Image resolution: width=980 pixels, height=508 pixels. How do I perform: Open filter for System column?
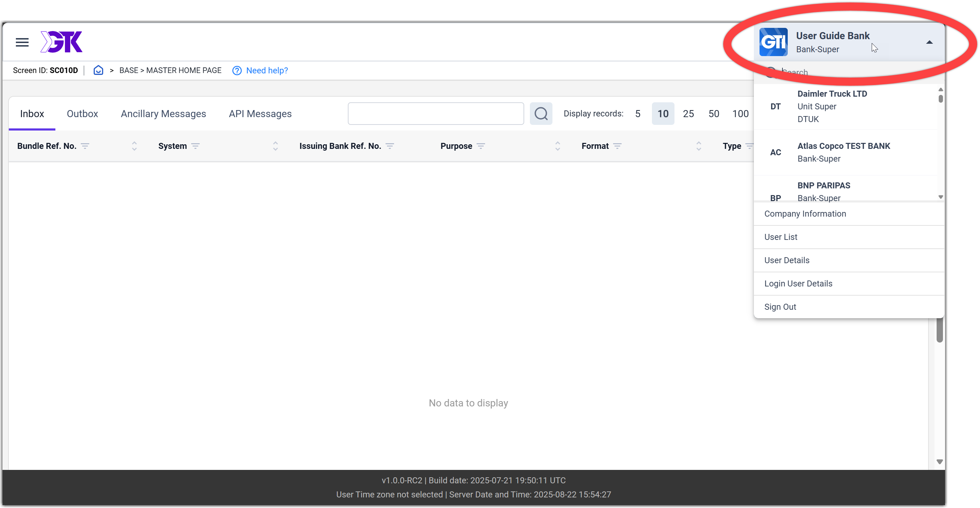point(195,146)
